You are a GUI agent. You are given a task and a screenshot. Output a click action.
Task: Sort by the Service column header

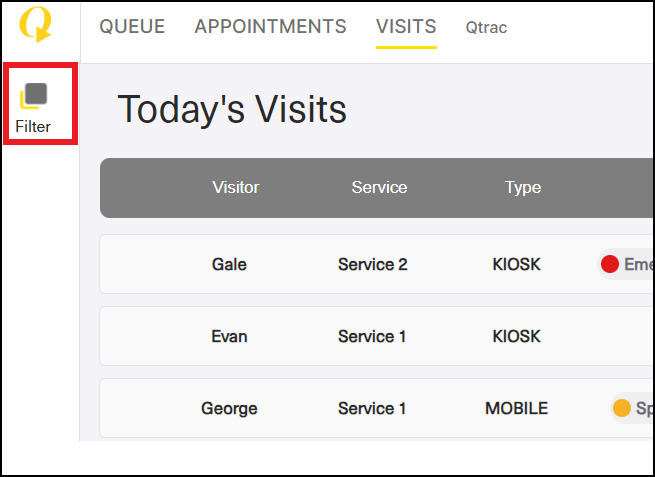(x=379, y=188)
